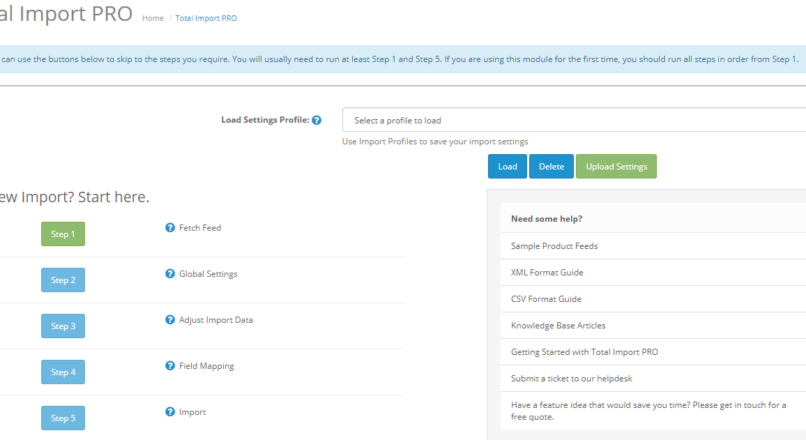Go to Step 4 button
Image resolution: width=806 pixels, height=440 pixels.
63,372
